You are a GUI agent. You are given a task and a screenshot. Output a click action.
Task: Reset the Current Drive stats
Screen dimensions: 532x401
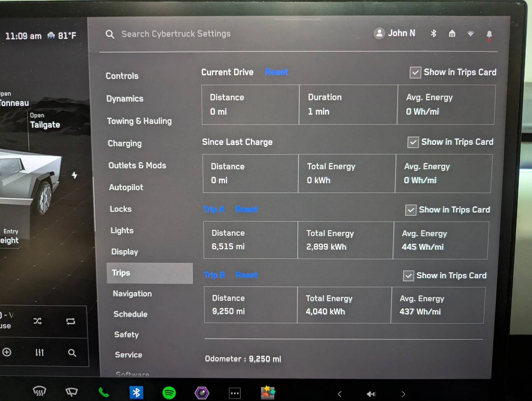pos(277,72)
